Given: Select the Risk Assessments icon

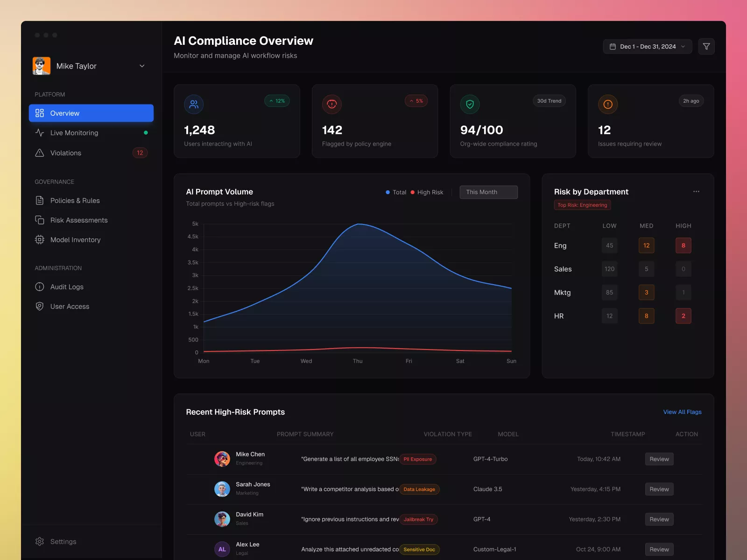Looking at the screenshot, I should [x=40, y=220].
